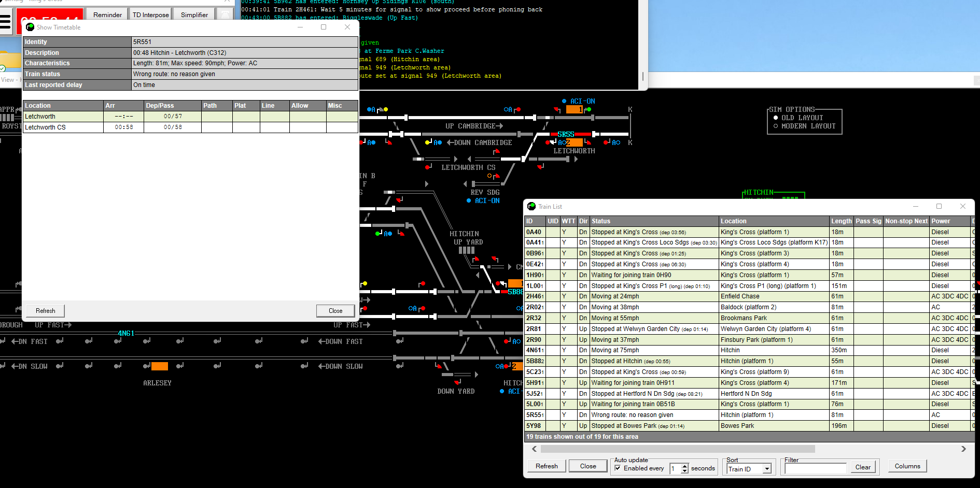Click the message log vertical scrollbar
This screenshot has height=488, width=980.
[x=643, y=76]
